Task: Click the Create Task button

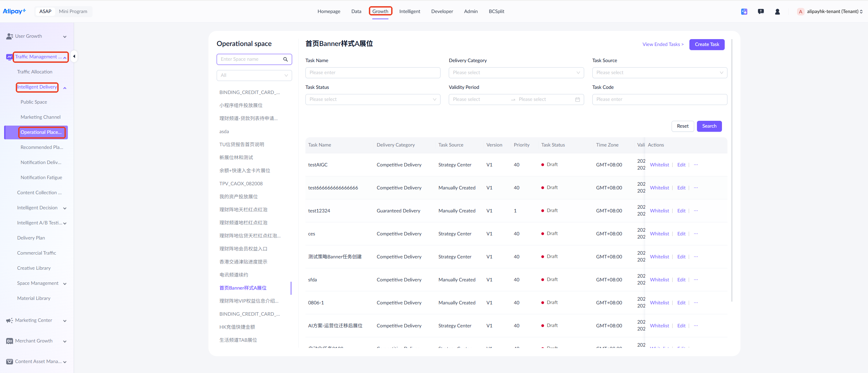Action: [x=707, y=45]
